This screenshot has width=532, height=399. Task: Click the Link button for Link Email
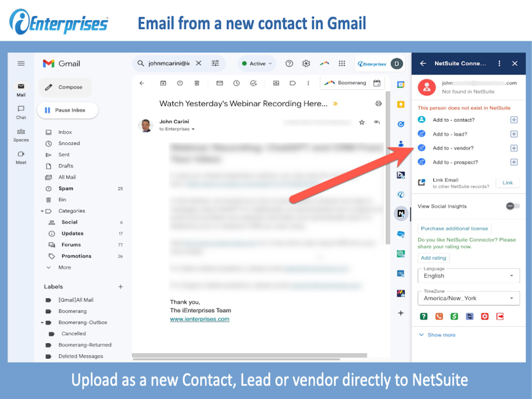[x=507, y=183]
